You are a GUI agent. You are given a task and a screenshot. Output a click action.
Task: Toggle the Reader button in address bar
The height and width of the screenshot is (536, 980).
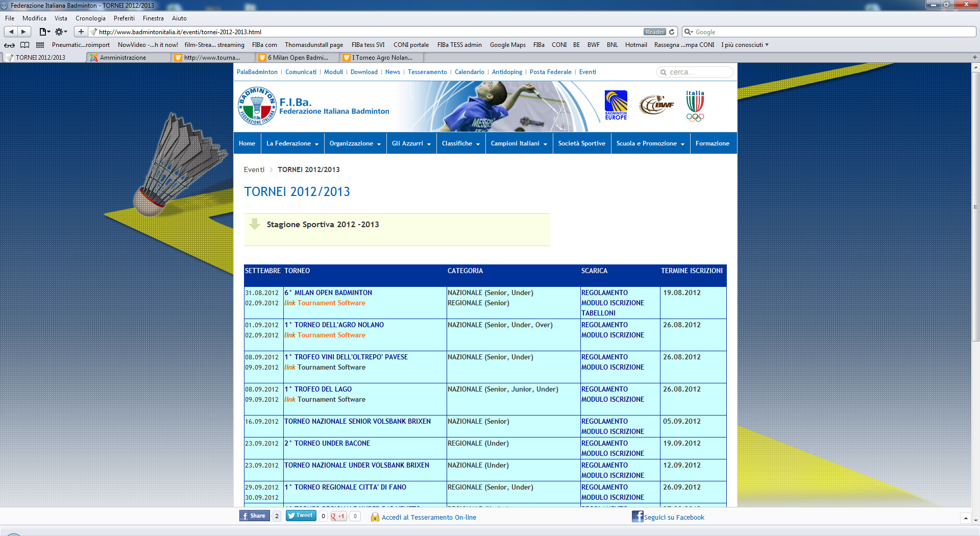[x=655, y=32]
